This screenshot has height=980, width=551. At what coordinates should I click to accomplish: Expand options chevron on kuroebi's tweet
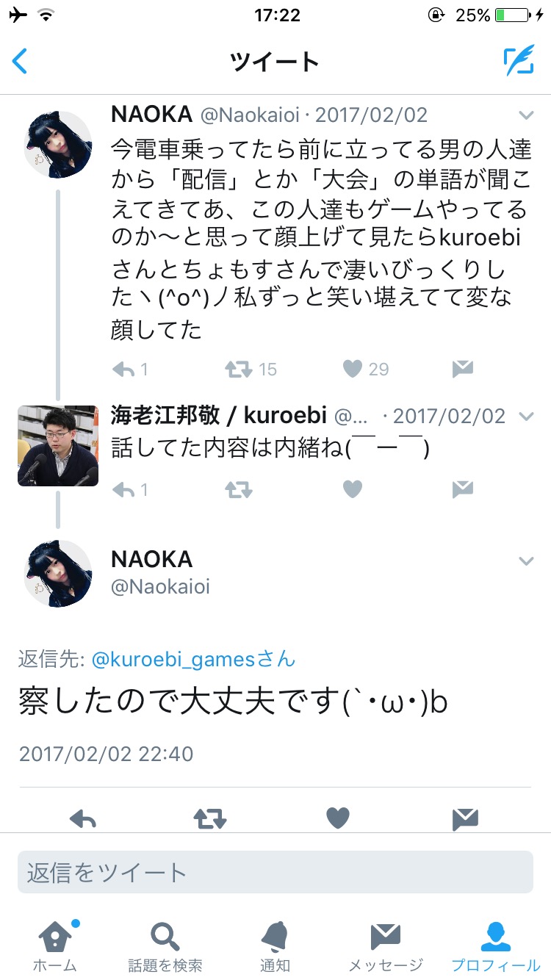pos(526,417)
